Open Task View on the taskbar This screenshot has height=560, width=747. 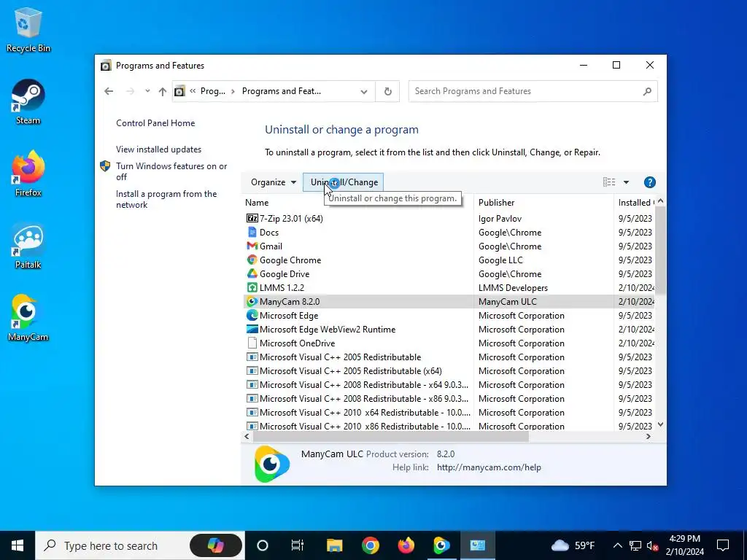click(x=298, y=545)
